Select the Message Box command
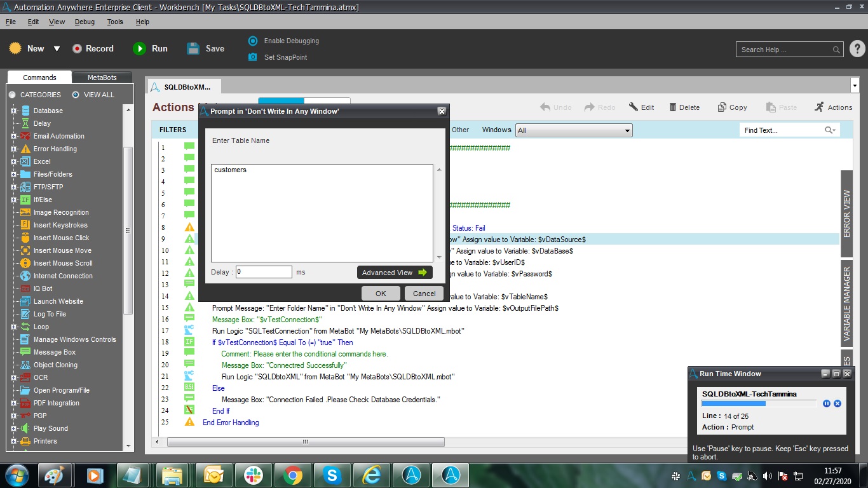Screen dimensions: 868x488 (x=54, y=352)
